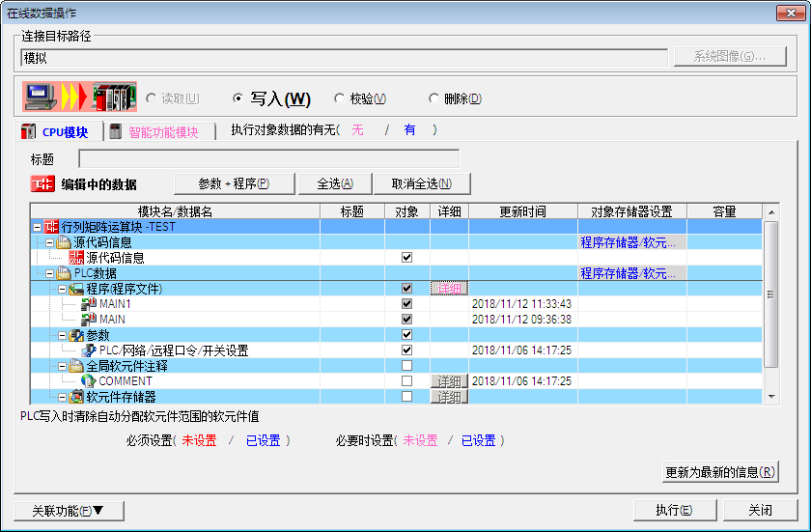Click the 编辑中的数据 red icon
This screenshot has width=811, height=532.
coord(43,184)
